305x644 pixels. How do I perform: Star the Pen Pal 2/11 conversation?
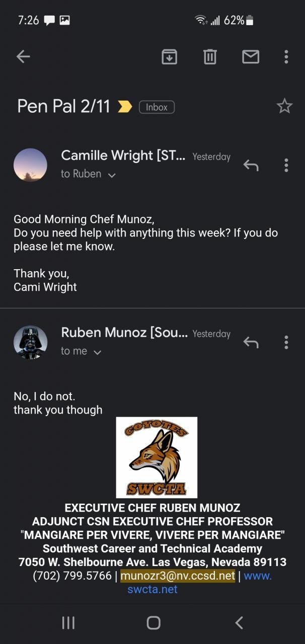[x=284, y=106]
